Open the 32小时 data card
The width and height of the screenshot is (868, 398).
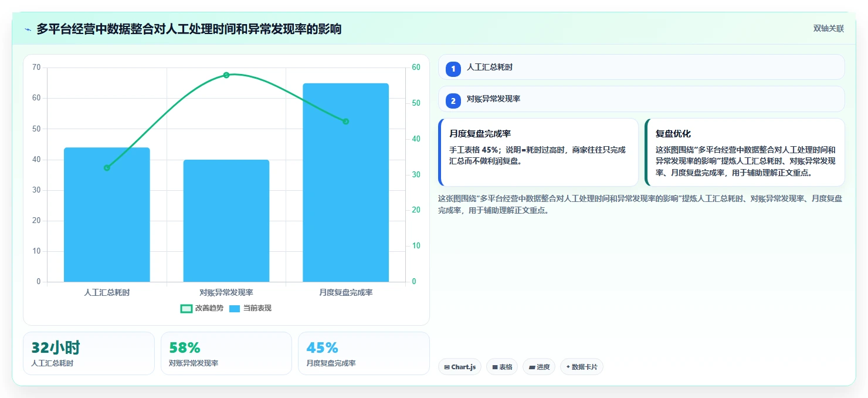(89, 353)
